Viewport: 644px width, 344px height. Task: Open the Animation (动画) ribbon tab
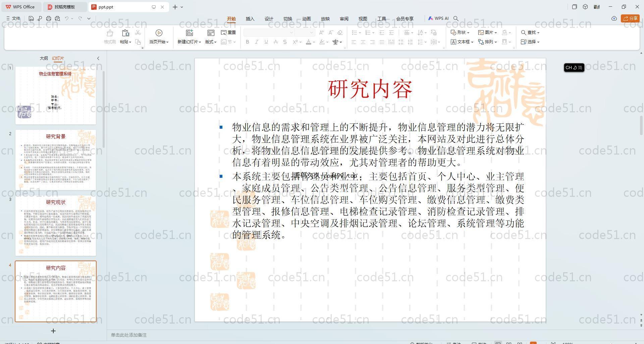tap(307, 19)
